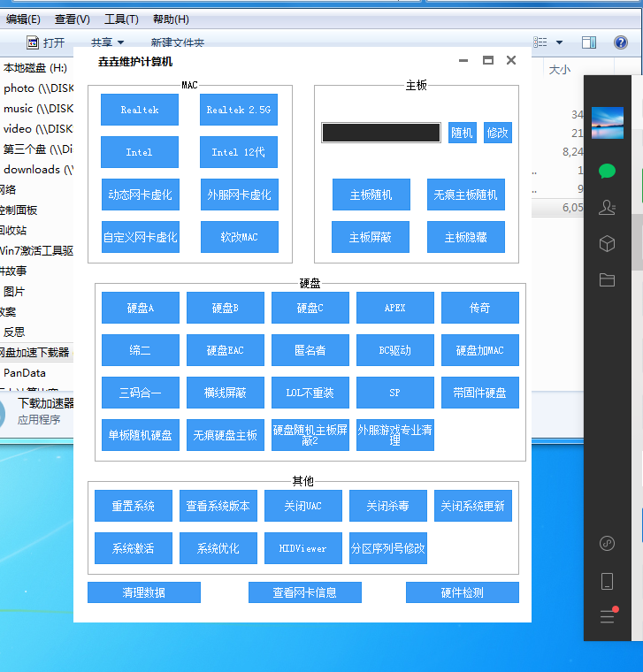Click the 软改MAC button
The width and height of the screenshot is (643, 672).
click(x=240, y=237)
